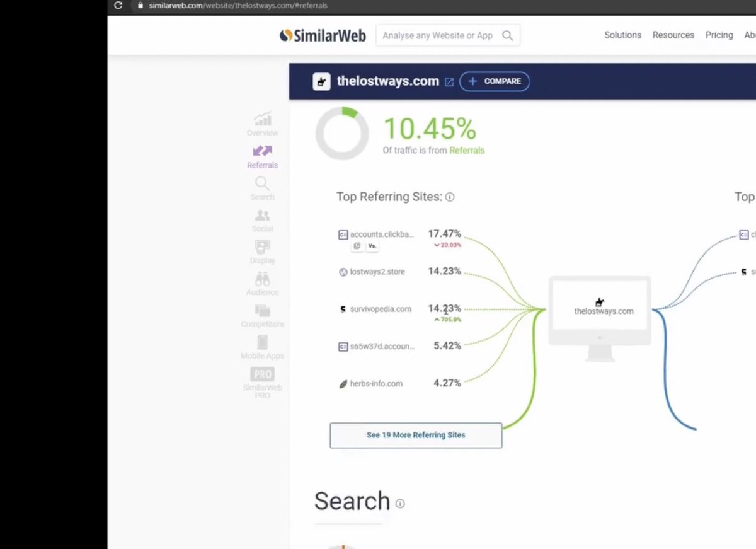Click the search magnifier in Analyse box

click(x=507, y=36)
